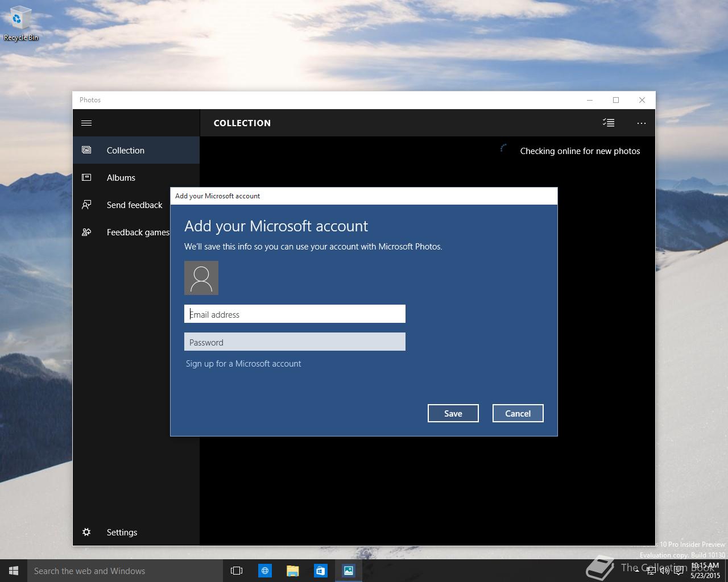Click the COLLECTION header title

[242, 123]
